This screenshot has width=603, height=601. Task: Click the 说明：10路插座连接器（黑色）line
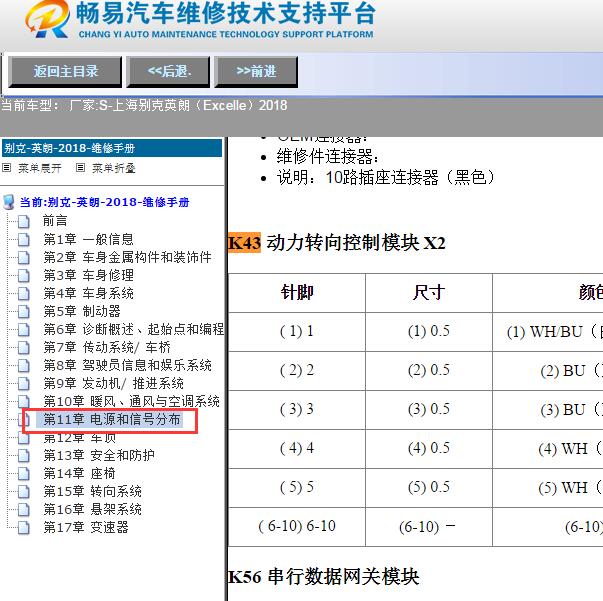[x=386, y=177]
